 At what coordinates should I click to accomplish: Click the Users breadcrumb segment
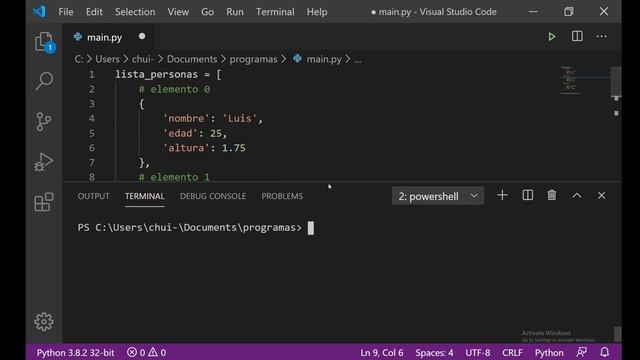click(x=107, y=59)
